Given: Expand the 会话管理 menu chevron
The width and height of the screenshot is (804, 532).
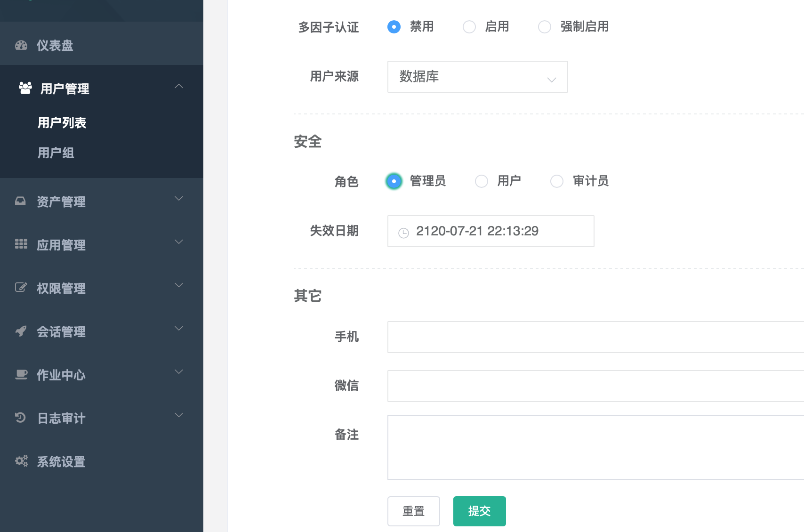Looking at the screenshot, I should pos(179,328).
